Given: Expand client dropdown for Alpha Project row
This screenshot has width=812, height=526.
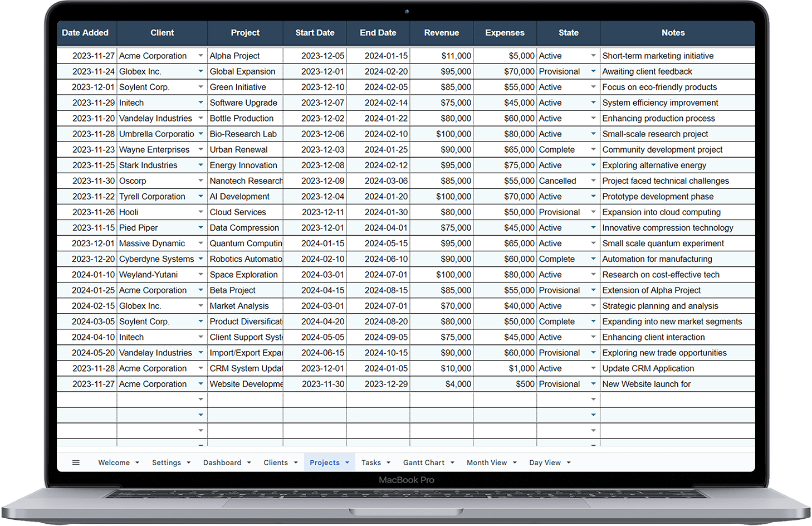Looking at the screenshot, I should [x=200, y=56].
